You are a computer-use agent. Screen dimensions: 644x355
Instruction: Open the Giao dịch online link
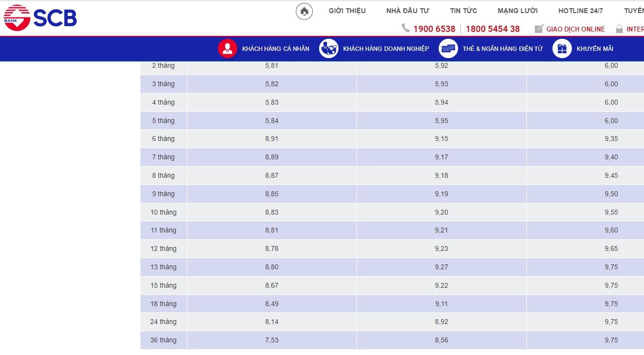(x=576, y=29)
